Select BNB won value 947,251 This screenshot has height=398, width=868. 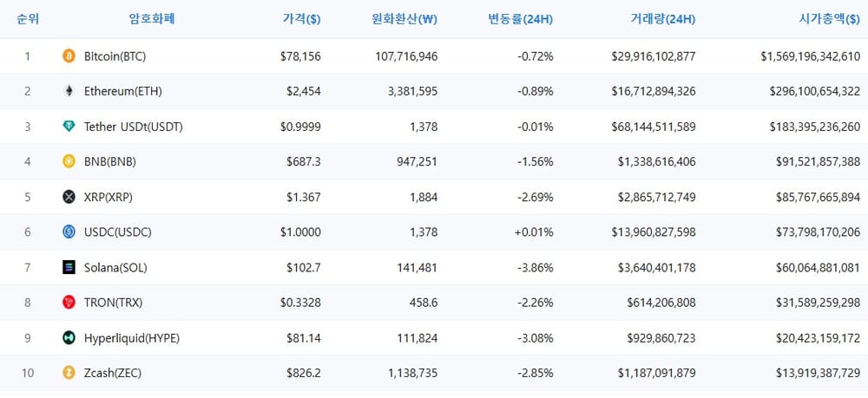point(417,162)
